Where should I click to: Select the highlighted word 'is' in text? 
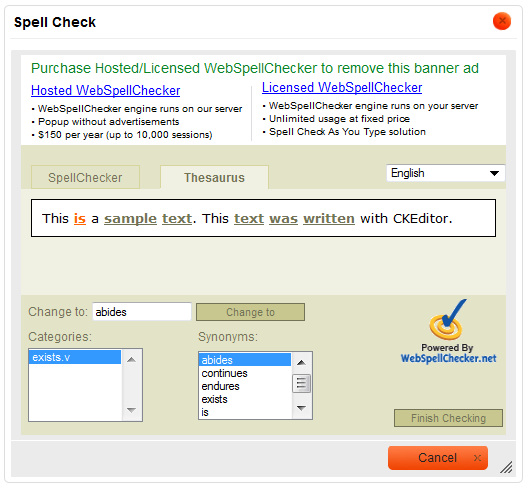(80, 219)
